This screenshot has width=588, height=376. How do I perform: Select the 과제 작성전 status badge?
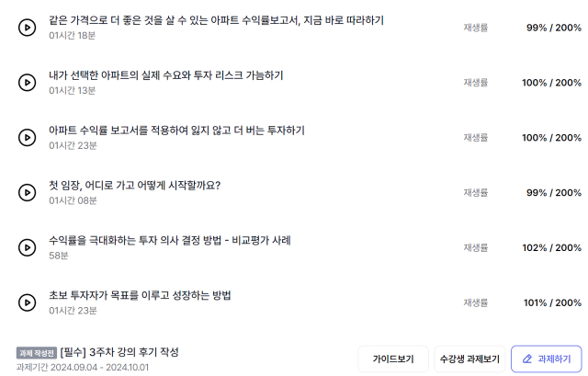(x=37, y=353)
